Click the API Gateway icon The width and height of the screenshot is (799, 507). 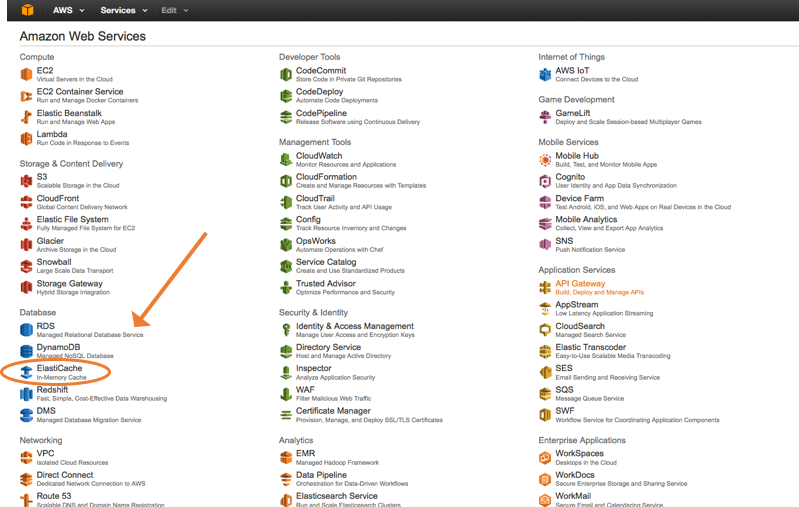point(545,287)
